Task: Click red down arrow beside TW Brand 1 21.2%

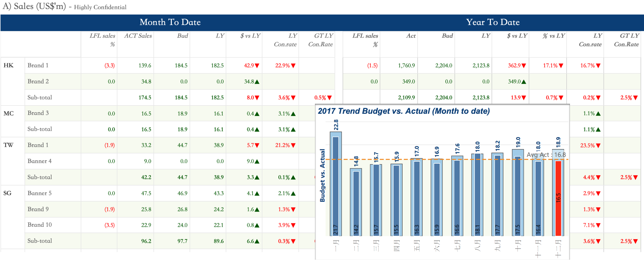Action: [x=293, y=145]
